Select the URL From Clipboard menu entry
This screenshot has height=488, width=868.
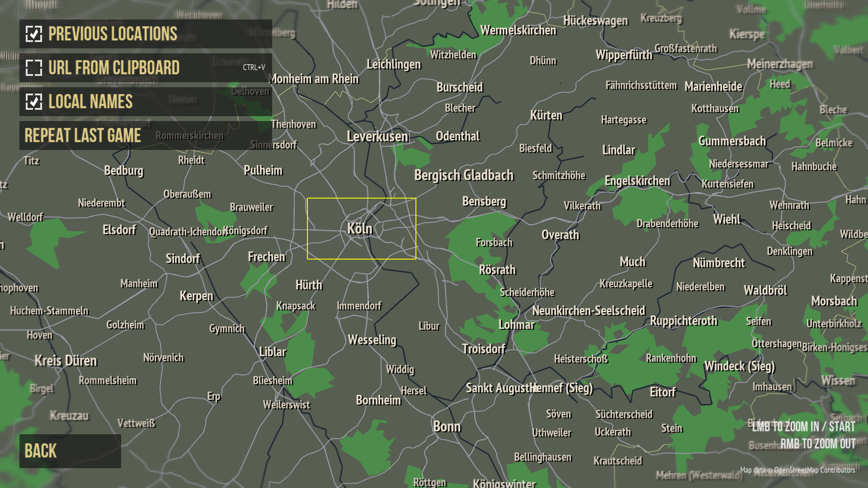(x=146, y=68)
